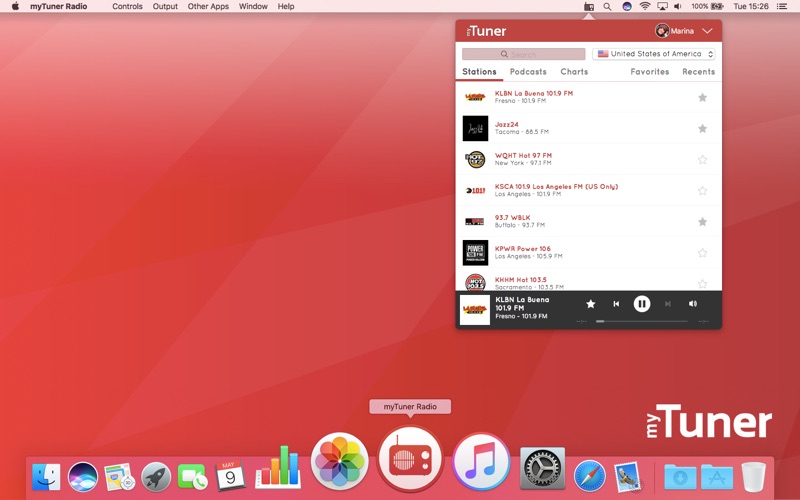Switch to the Charts tab
Viewport: 800px width, 500px height.
[x=574, y=72]
